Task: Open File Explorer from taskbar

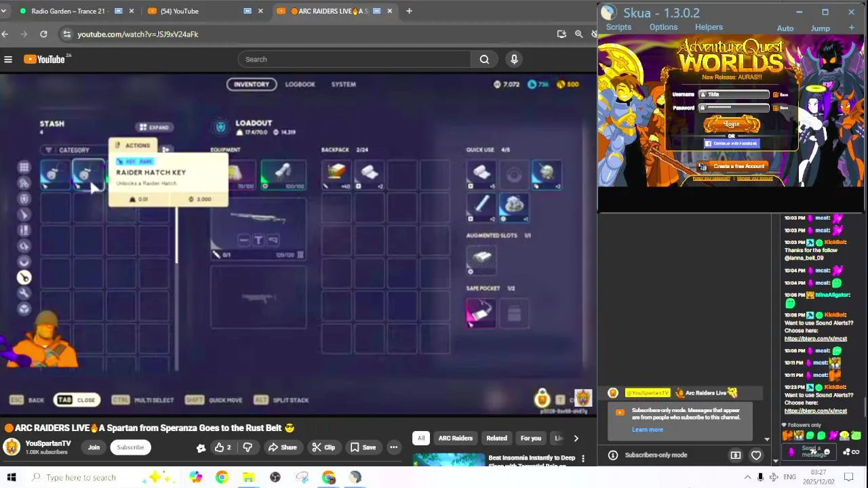Action: [x=249, y=477]
